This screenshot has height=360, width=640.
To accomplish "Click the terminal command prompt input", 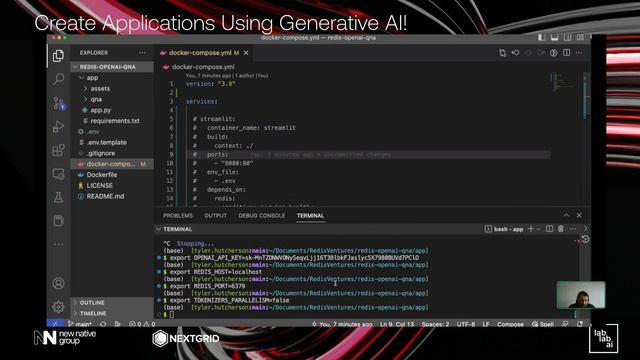I will [172, 314].
